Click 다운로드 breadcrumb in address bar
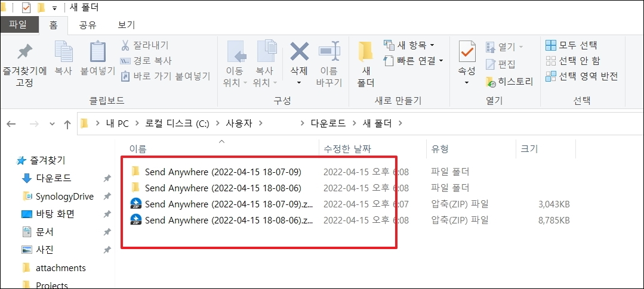 click(328, 123)
